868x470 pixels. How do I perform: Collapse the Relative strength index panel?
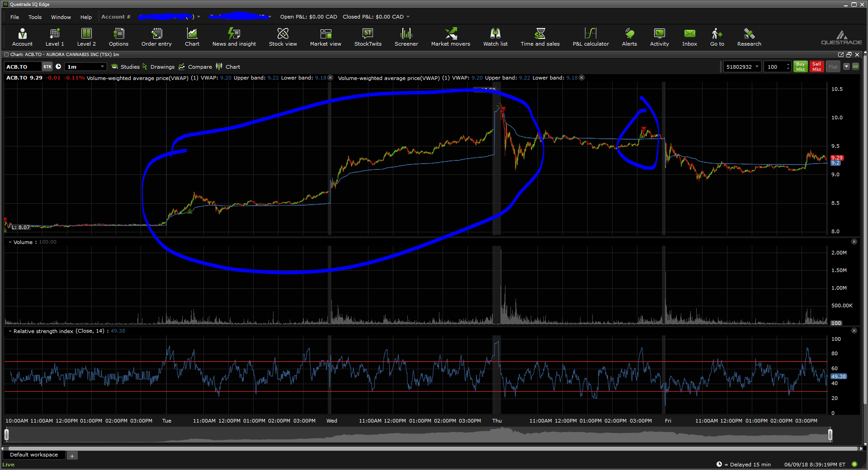pyautogui.click(x=10, y=331)
